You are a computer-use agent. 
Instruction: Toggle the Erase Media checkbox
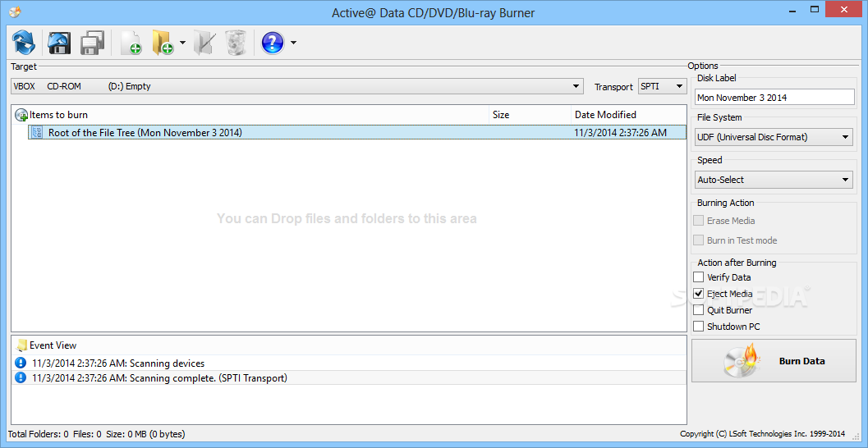tap(699, 220)
